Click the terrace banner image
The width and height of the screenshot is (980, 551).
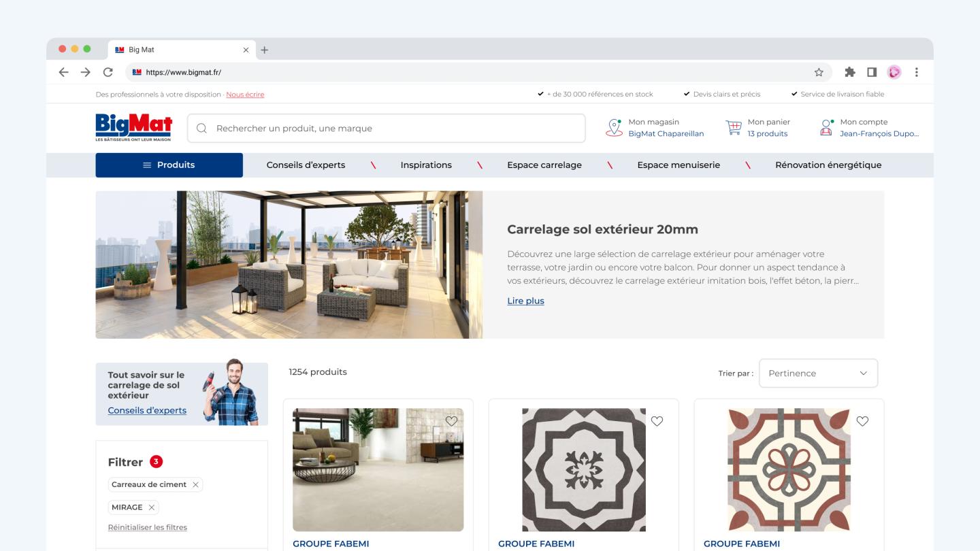[x=289, y=265]
